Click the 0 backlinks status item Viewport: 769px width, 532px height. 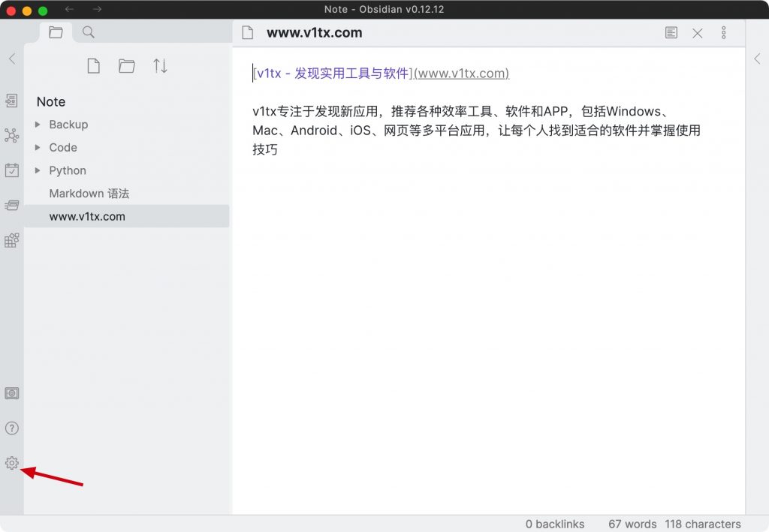pos(555,524)
